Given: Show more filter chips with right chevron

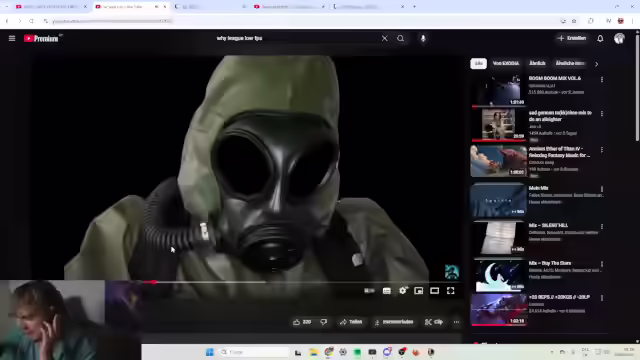Looking at the screenshot, I should [x=596, y=64].
